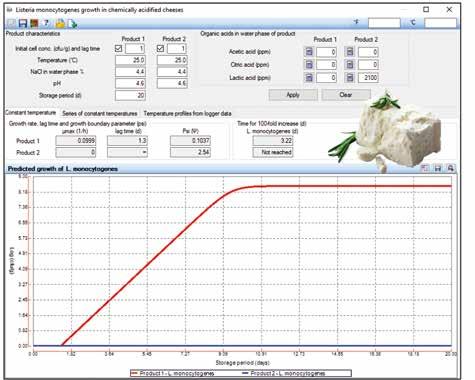Open the calculator icon for Product 1 Acetic acid
Screen dimensions: 475x380
tap(309, 52)
